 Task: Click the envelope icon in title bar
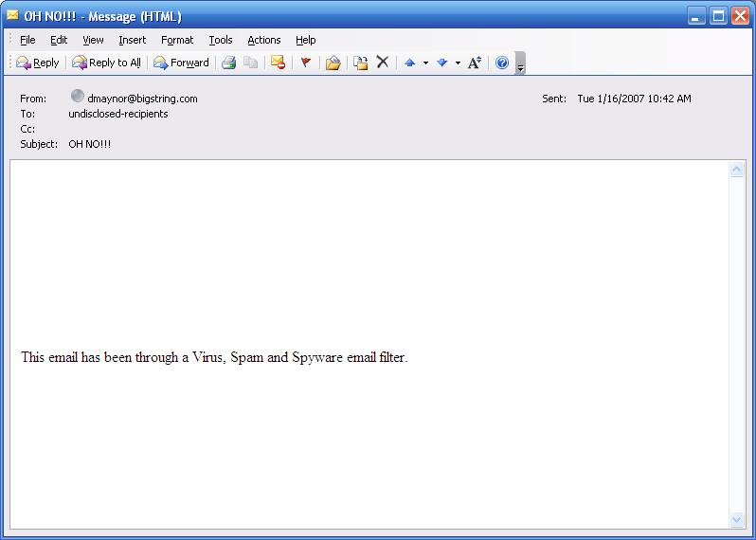[x=13, y=15]
